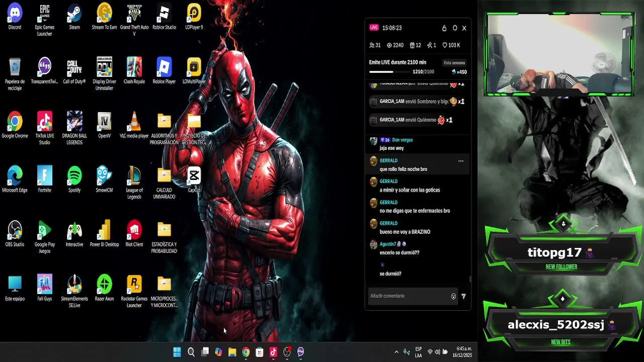Open the three-dot menu on GERRALD's comment
The width and height of the screenshot is (644, 362).
[460, 161]
